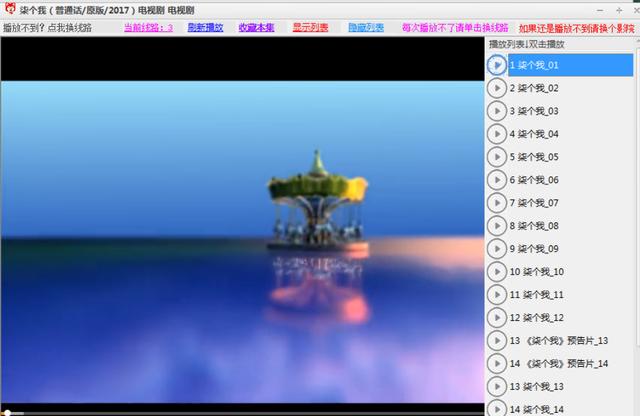Click the 收藏本集 favorite link
This screenshot has width=640, height=416.
(256, 28)
